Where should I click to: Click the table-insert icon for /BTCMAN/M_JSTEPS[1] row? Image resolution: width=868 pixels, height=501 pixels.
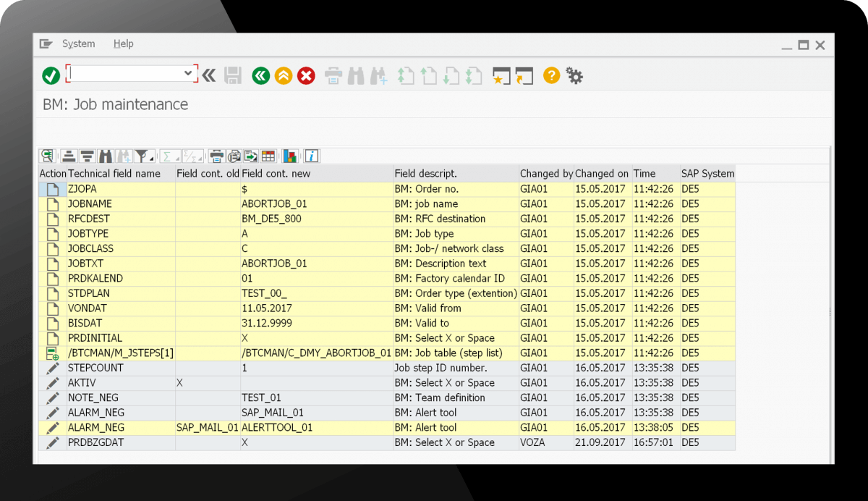point(52,353)
